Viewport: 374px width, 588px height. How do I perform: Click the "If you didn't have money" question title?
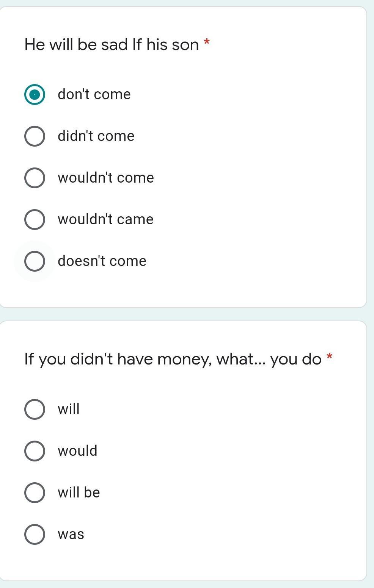coord(173,359)
